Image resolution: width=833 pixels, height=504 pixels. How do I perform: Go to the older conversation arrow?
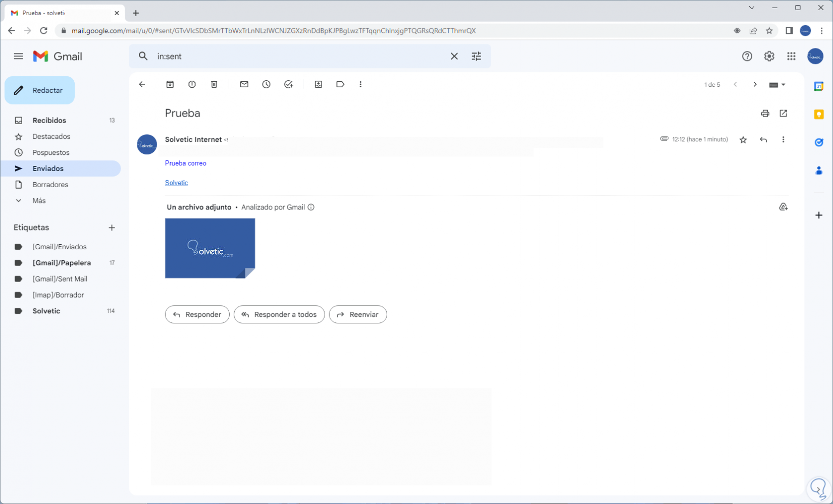pos(755,84)
